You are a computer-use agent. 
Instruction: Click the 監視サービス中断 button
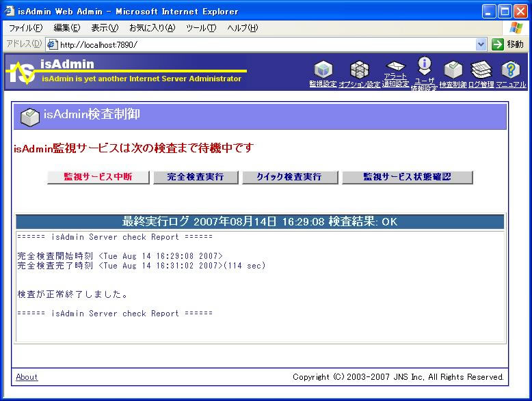(x=98, y=178)
